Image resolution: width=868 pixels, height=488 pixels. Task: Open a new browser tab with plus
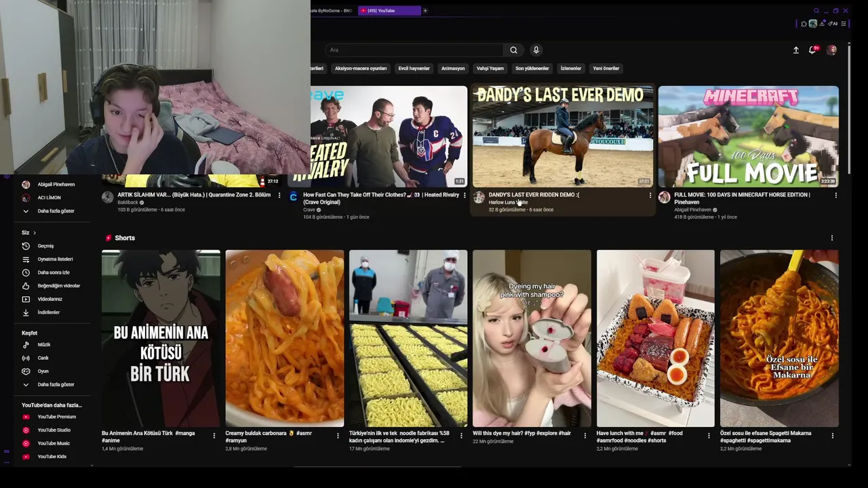click(x=425, y=11)
